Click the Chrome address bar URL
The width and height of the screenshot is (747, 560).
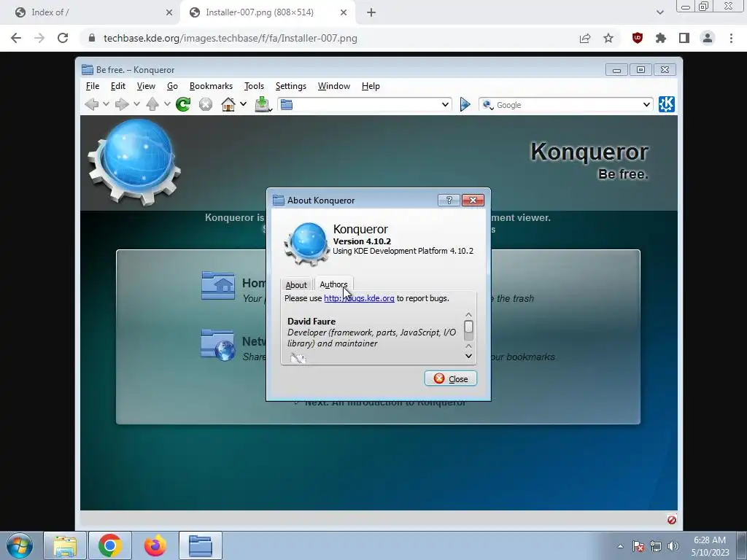pyautogui.click(x=230, y=38)
